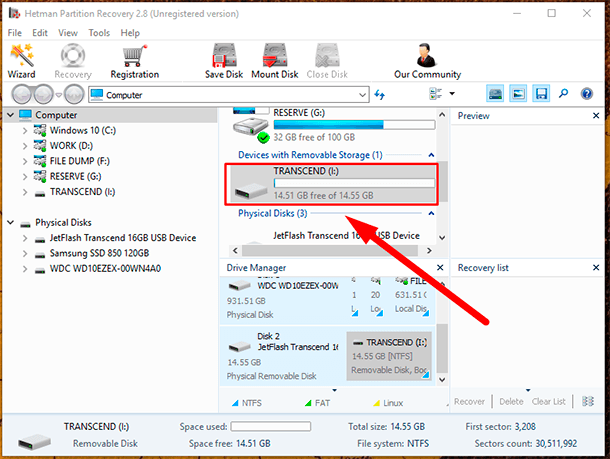Image resolution: width=610 pixels, height=459 pixels.
Task: Collapse Physical Disks tree node
Action: pyautogui.click(x=11, y=222)
